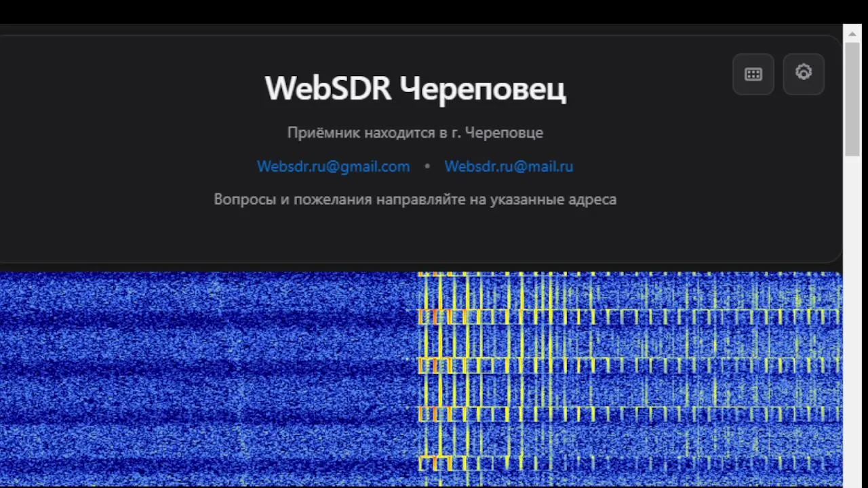Open the Websdr.ru@gmail.com email link
This screenshot has width=868, height=488.
[x=333, y=166]
